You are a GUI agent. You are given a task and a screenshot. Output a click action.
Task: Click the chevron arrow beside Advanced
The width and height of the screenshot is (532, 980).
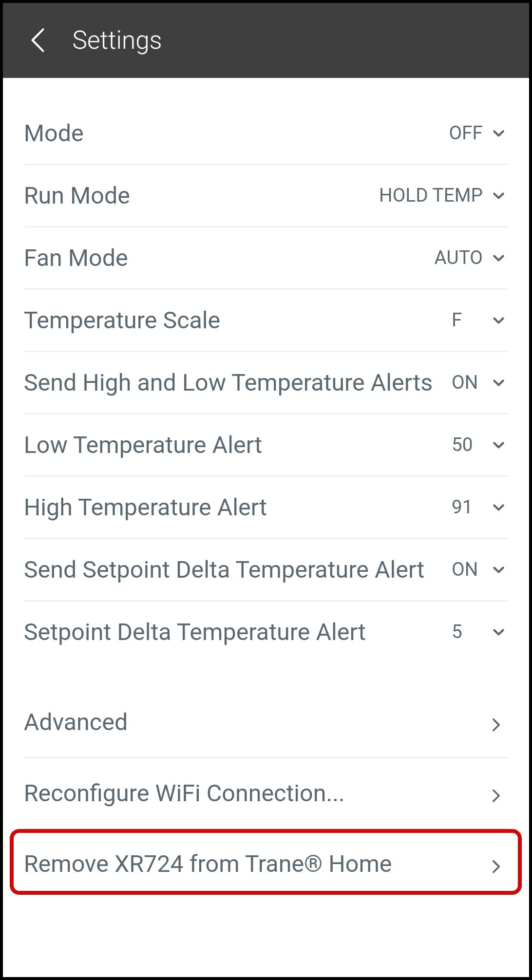tap(496, 725)
